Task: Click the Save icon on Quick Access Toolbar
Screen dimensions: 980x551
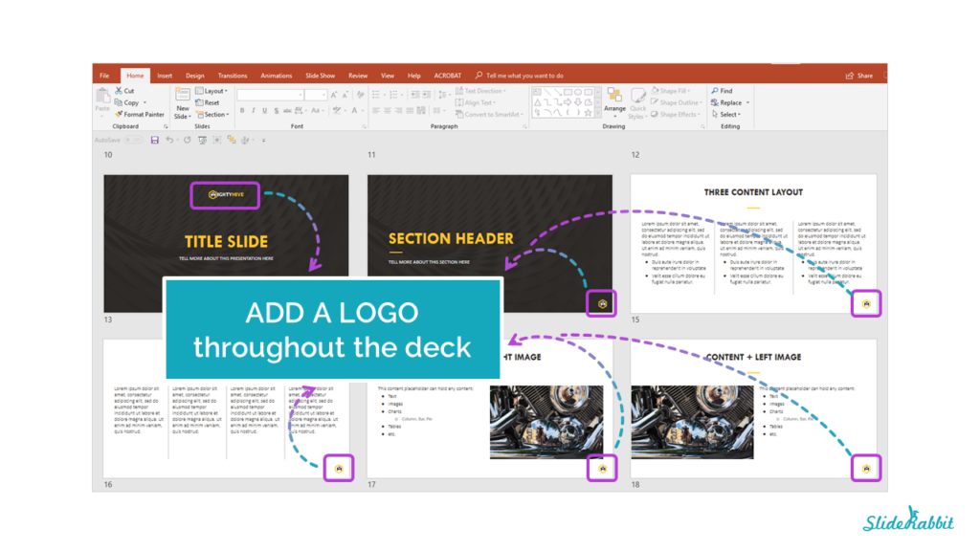Action: pos(154,139)
